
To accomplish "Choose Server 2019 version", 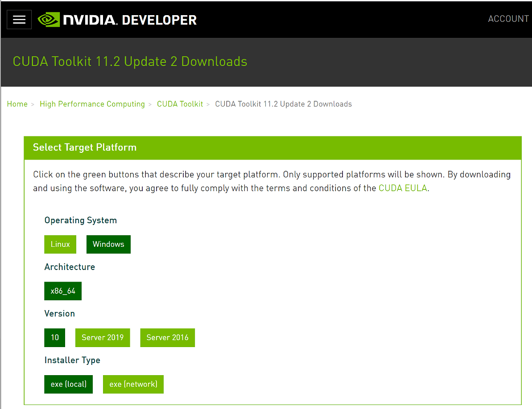I will coord(103,337).
